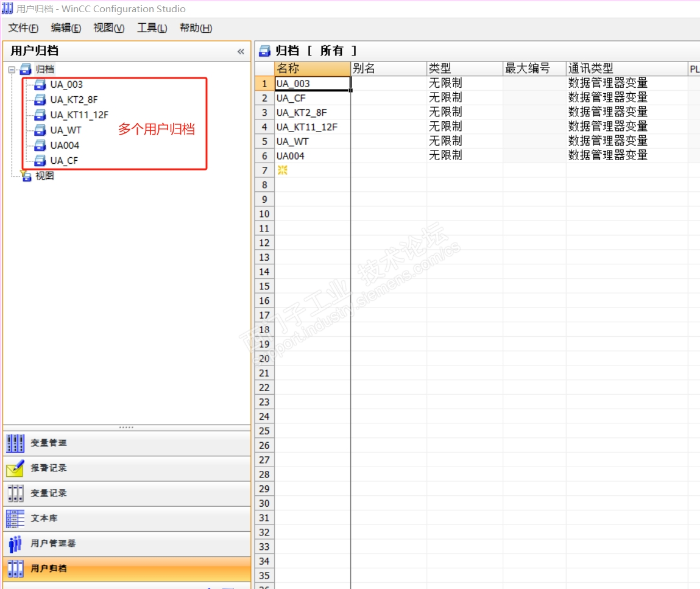Viewport: 700px width, 589px height.
Task: Click the 视图 icon in tree
Action: coord(26,176)
